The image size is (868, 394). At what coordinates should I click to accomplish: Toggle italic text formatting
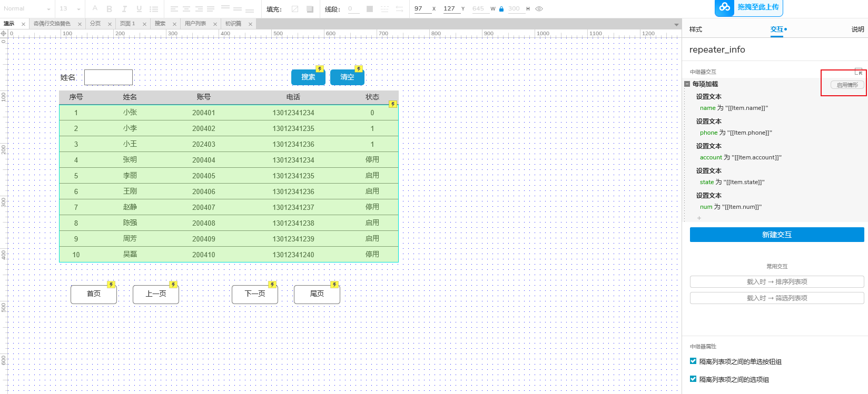tap(124, 9)
